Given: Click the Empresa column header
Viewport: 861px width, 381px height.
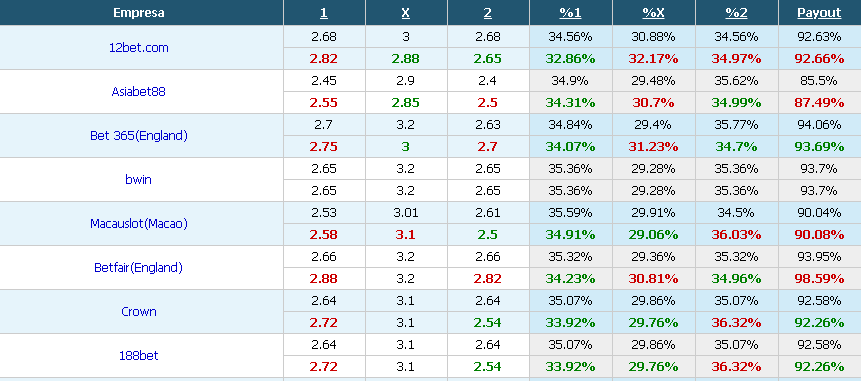Looking at the screenshot, I should (139, 13).
